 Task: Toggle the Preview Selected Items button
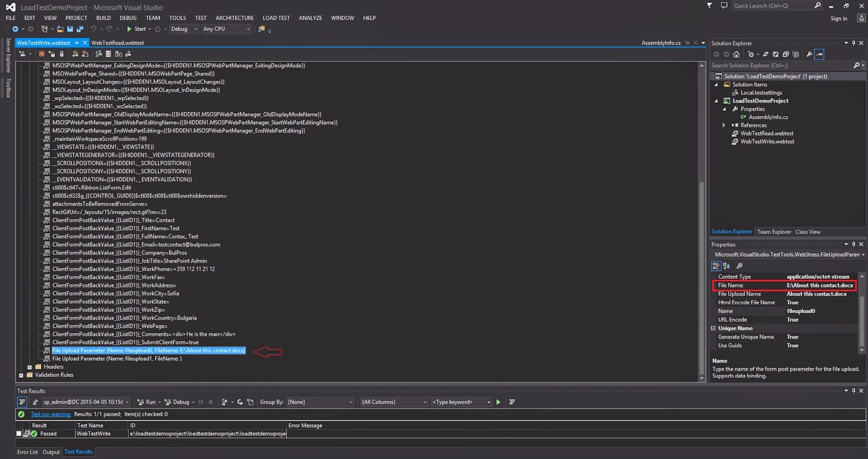pos(819,54)
